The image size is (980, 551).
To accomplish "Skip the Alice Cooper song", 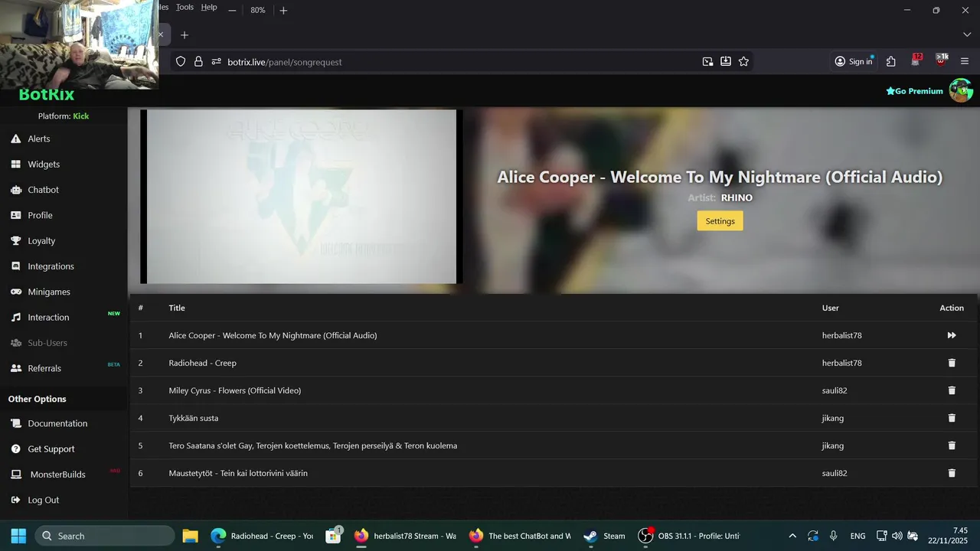I will point(952,335).
